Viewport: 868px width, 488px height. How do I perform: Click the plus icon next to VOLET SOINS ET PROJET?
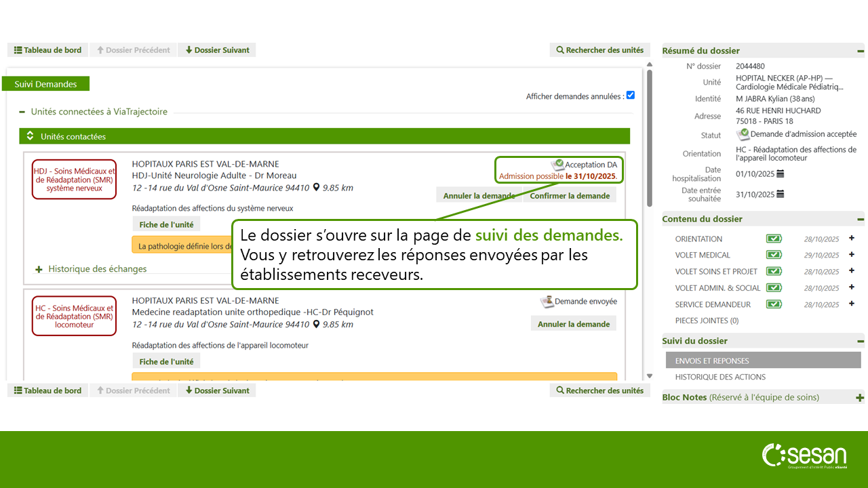(852, 271)
